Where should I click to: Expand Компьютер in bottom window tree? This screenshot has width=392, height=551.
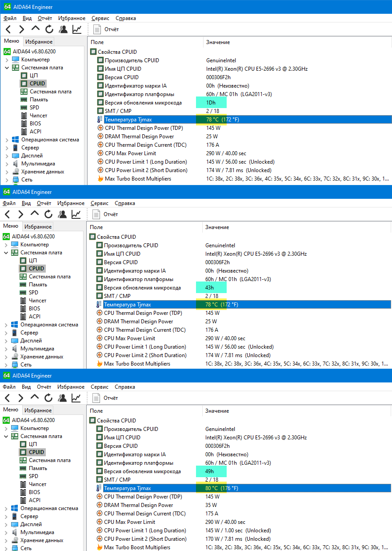pos(6,428)
